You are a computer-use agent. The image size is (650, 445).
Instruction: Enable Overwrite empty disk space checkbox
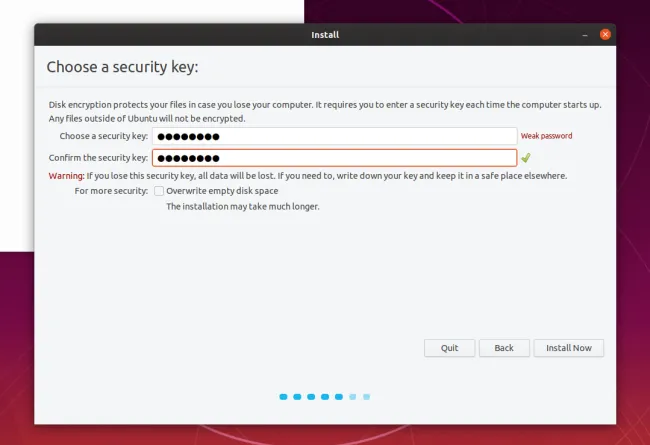[159, 191]
